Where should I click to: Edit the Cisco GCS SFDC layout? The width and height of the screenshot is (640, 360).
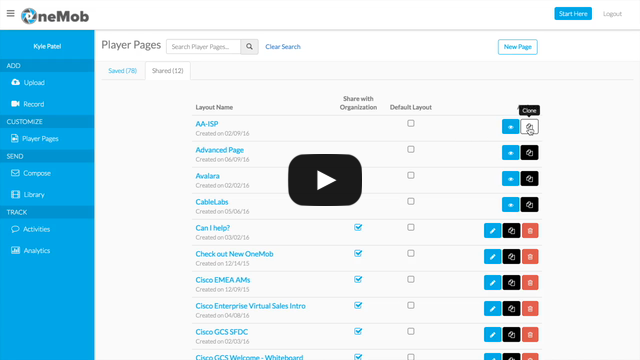coord(493,335)
